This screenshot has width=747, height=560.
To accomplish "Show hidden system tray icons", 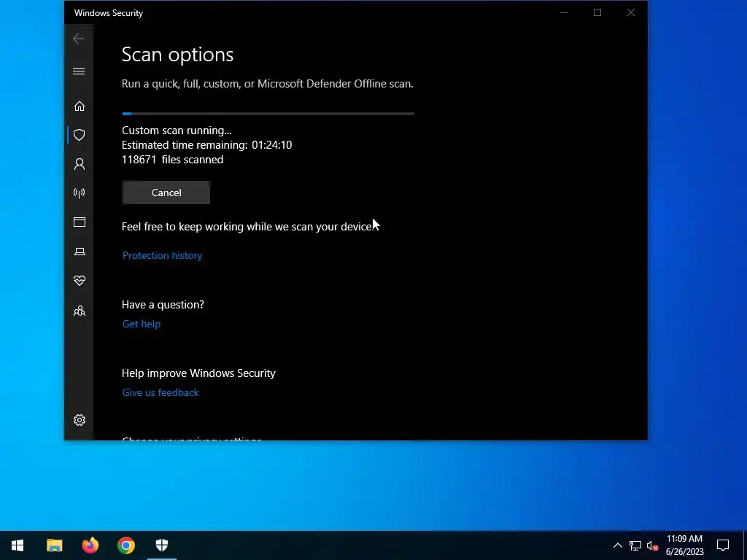I will pos(617,545).
